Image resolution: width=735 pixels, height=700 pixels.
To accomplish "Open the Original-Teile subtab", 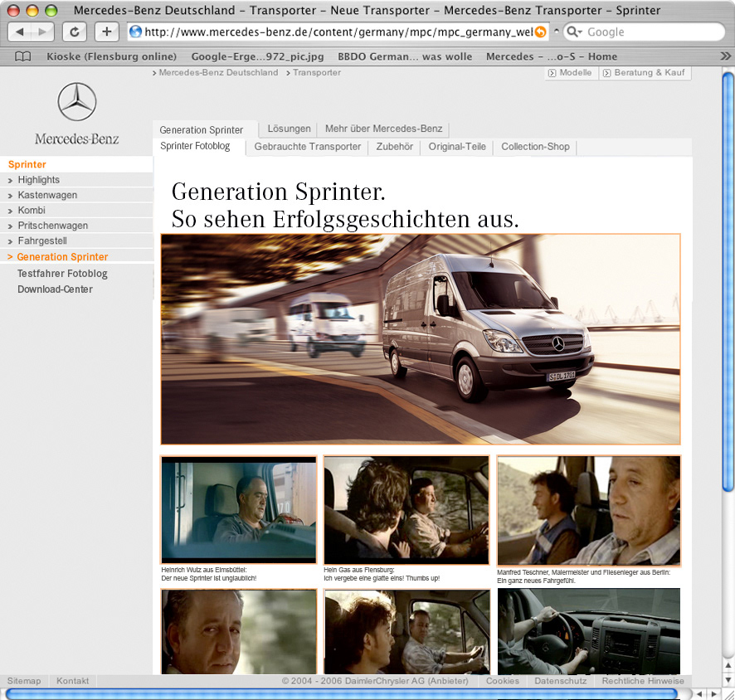I will coord(457,147).
